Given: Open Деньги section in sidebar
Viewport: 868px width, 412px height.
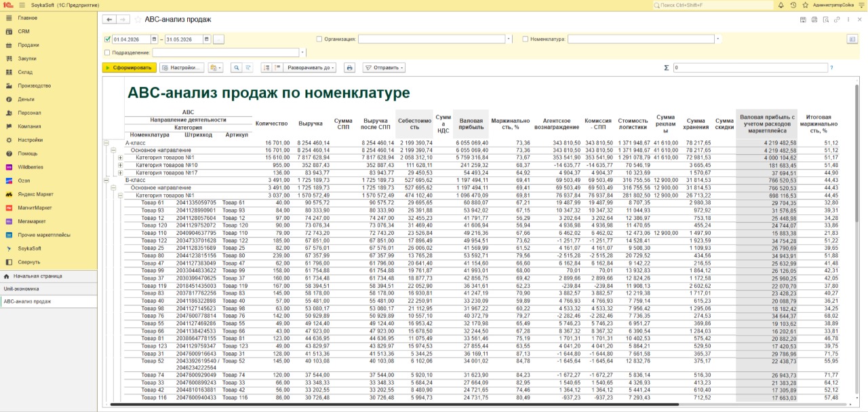Looking at the screenshot, I should [x=26, y=99].
